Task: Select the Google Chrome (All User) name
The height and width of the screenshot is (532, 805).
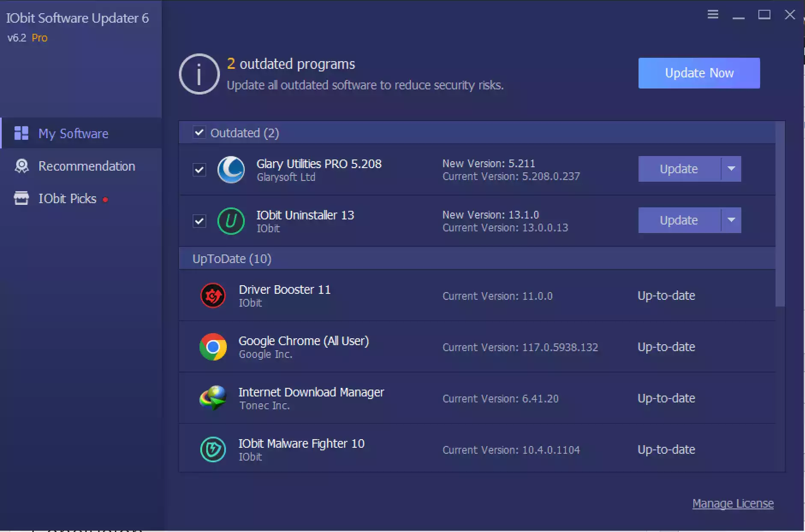Action: pyautogui.click(x=303, y=341)
